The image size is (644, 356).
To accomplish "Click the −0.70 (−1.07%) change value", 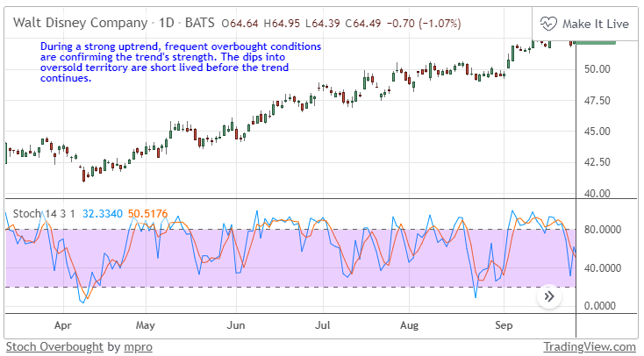I will click(424, 24).
